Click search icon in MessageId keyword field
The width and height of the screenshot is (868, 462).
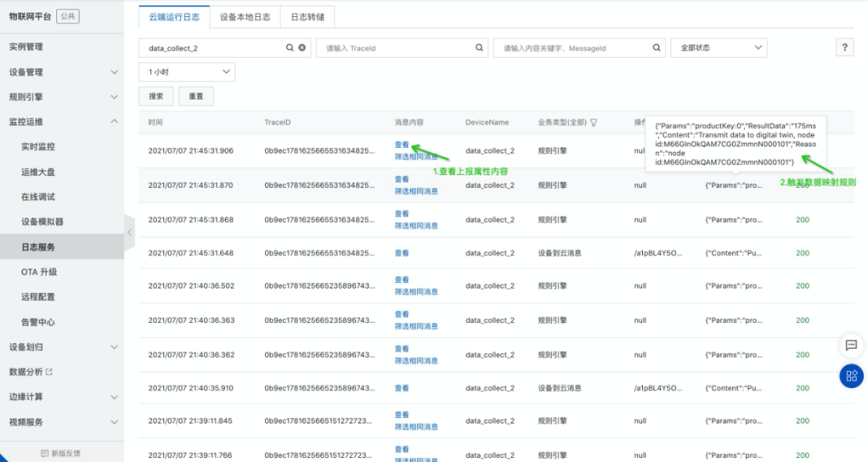657,48
